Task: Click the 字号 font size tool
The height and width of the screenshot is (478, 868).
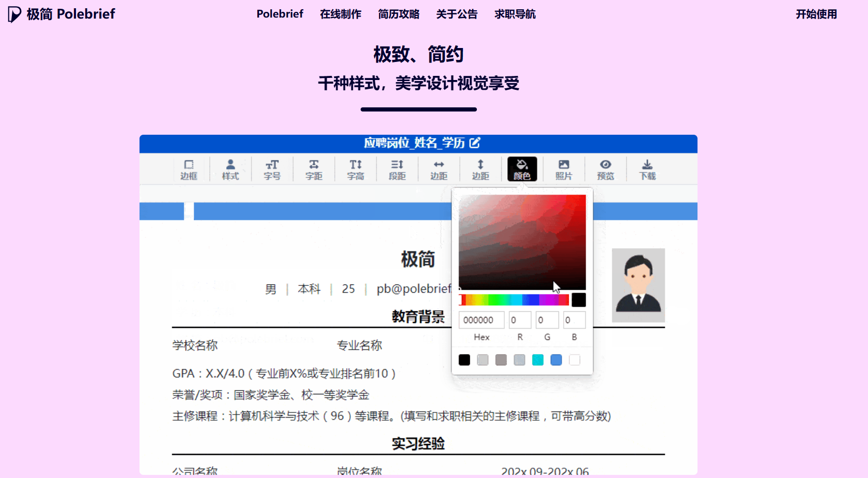Action: (x=272, y=169)
